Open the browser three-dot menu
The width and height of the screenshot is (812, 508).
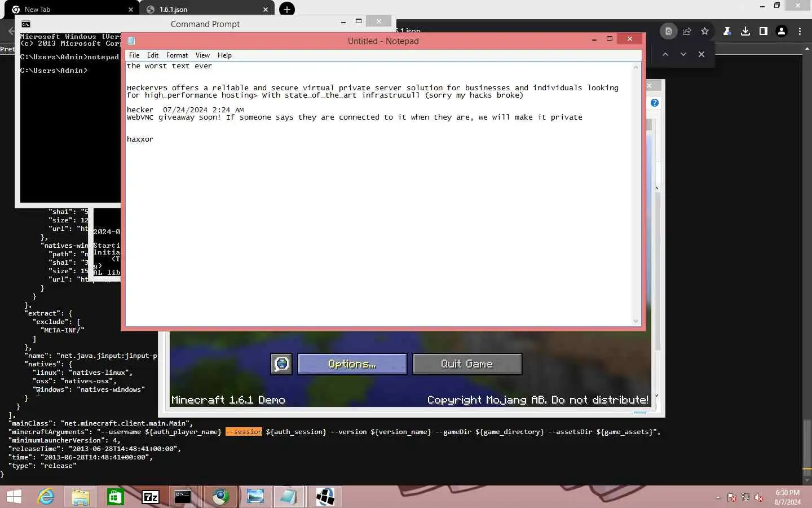tap(800, 32)
